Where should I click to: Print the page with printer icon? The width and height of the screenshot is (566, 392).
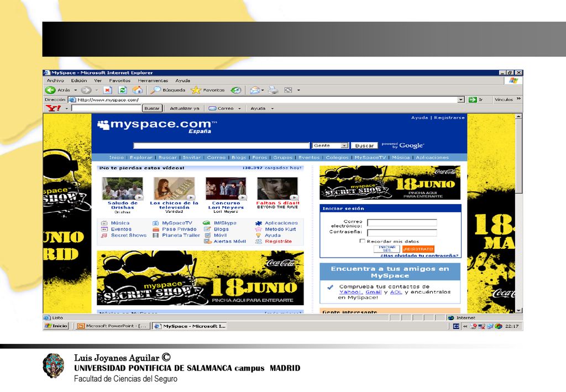(273, 90)
